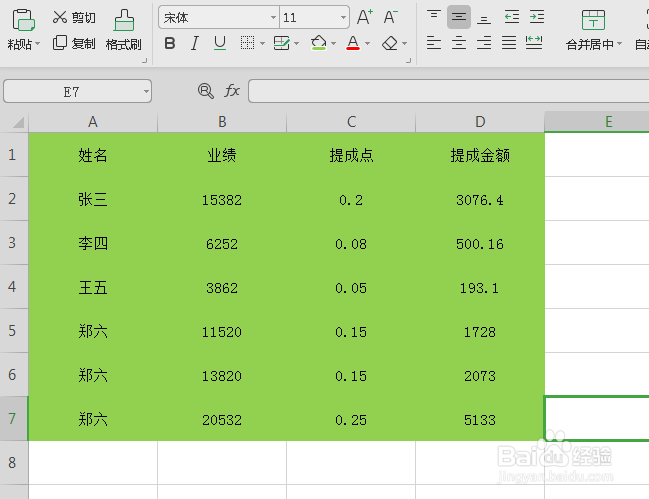649x499 pixels.
Task: Click cell containing 张三
Action: click(x=93, y=199)
